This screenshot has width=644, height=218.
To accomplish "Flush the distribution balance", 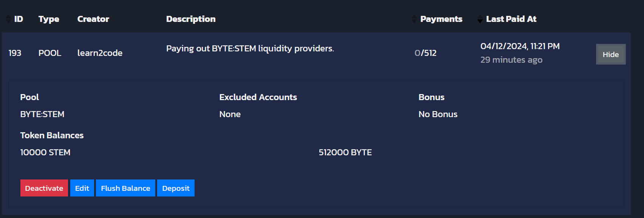I will [125, 188].
